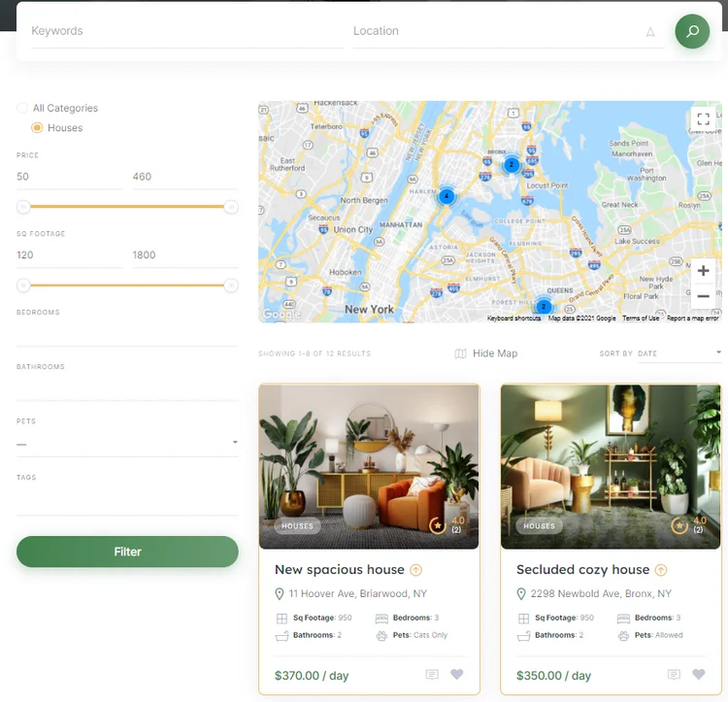
Task: Use the location arrow icon in Location field
Action: pos(650,32)
